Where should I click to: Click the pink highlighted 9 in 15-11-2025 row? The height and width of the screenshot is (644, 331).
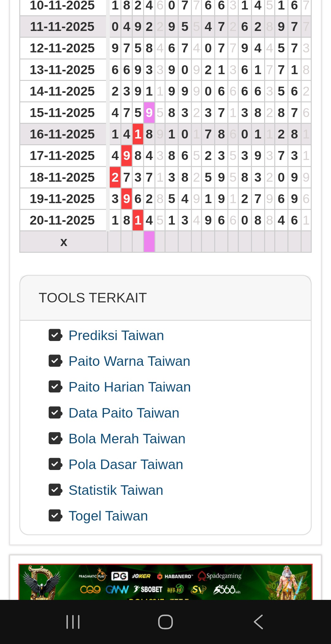pyautogui.click(x=149, y=113)
